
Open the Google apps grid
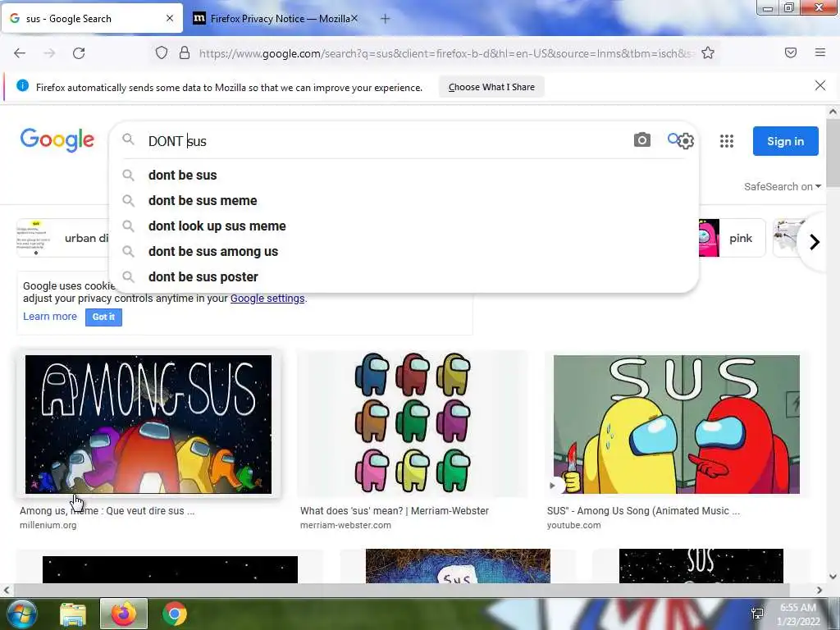coord(727,141)
